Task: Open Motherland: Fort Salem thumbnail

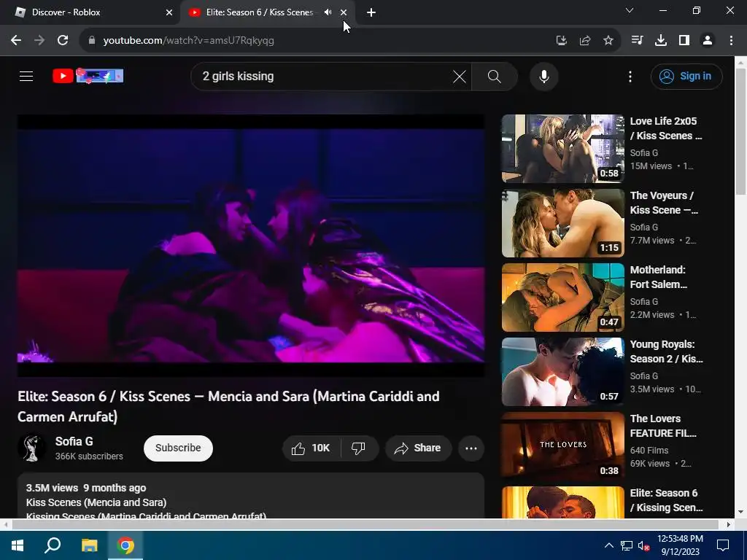Action: click(563, 297)
